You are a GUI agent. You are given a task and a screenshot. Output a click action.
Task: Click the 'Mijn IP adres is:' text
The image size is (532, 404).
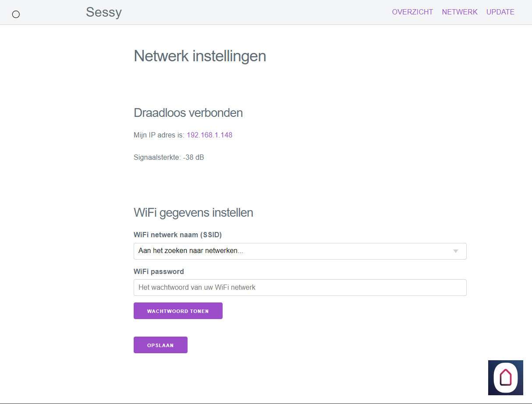[159, 135]
